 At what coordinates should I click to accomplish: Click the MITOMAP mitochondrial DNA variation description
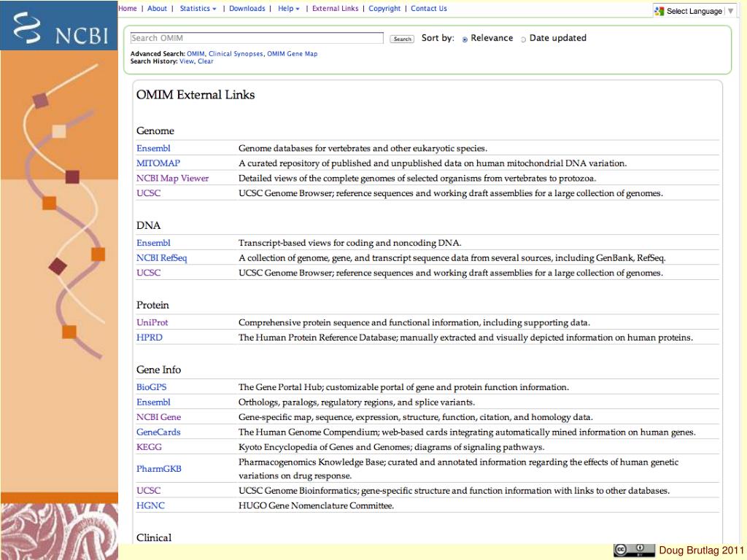click(433, 163)
